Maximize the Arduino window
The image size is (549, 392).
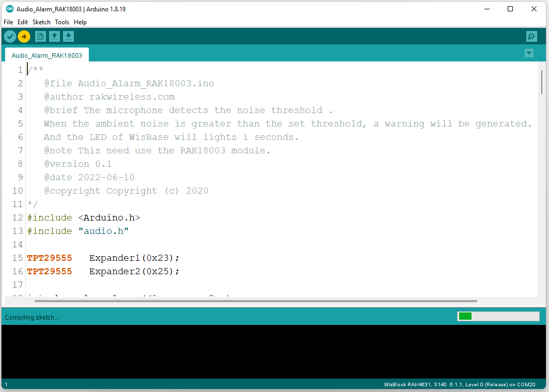point(510,9)
